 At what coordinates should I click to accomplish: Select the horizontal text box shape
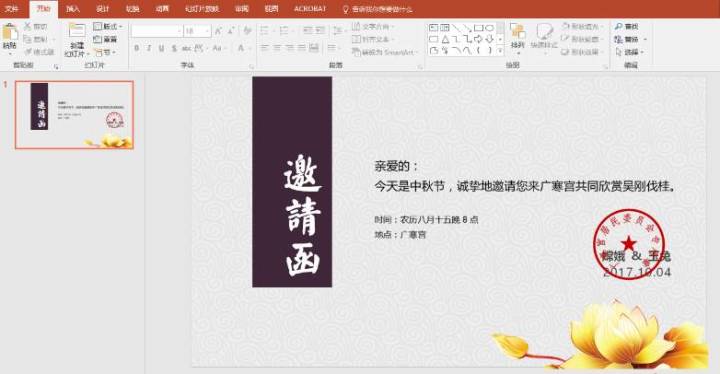433,28
